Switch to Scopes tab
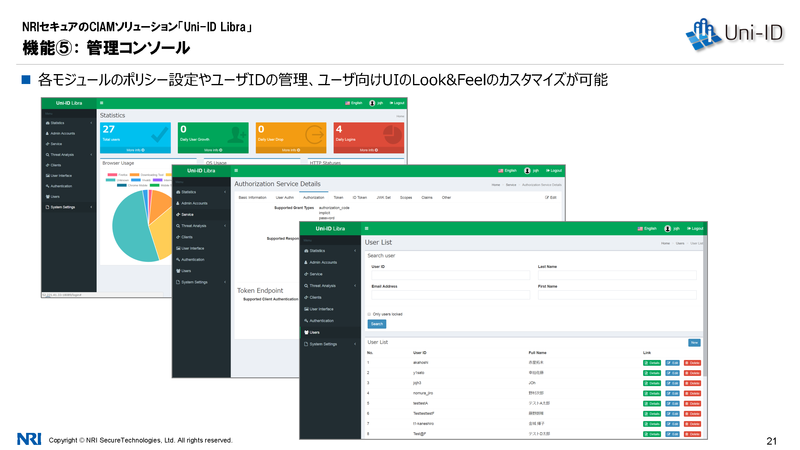 pos(406,197)
